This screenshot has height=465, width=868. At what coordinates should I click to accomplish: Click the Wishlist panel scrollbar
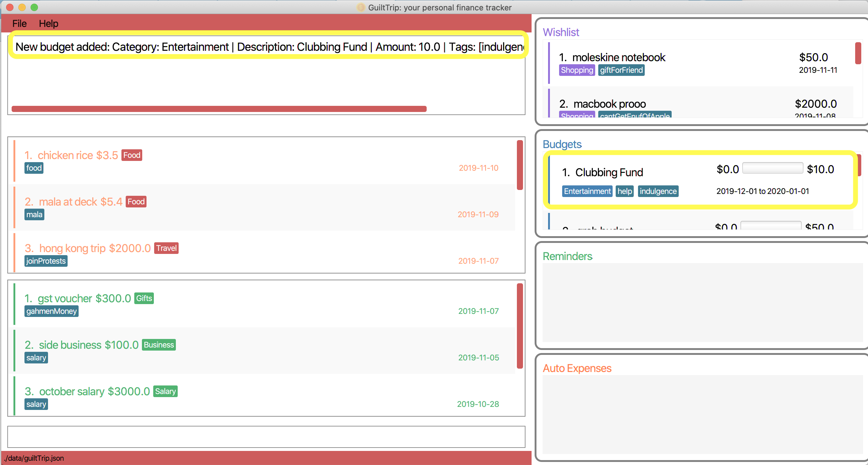pyautogui.click(x=858, y=53)
